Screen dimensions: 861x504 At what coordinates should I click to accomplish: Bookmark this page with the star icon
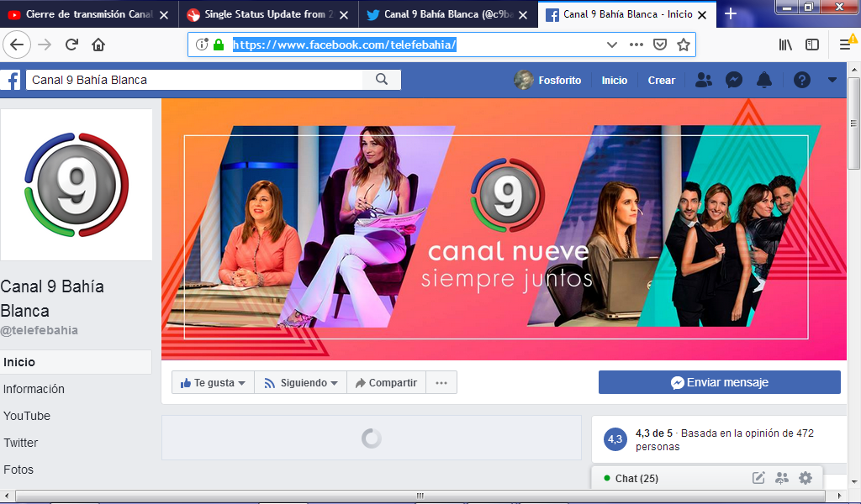click(x=683, y=45)
